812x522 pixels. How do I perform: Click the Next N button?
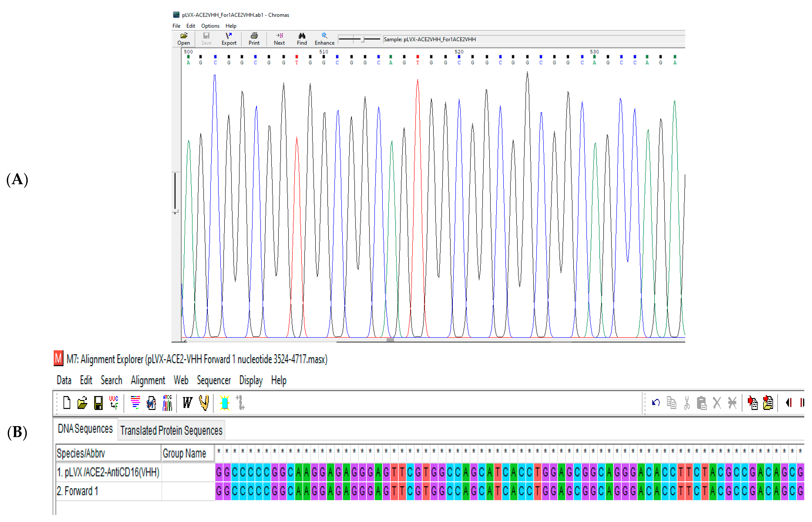pos(279,39)
